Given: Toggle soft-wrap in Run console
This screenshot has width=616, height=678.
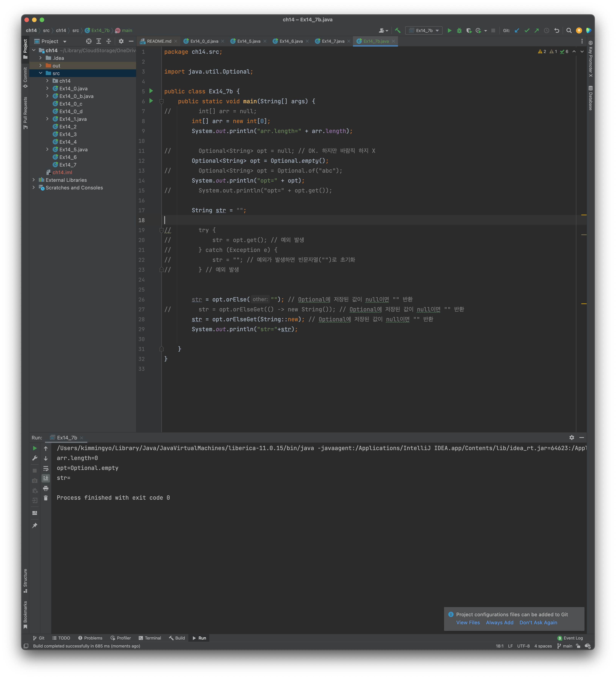Looking at the screenshot, I should (x=46, y=468).
